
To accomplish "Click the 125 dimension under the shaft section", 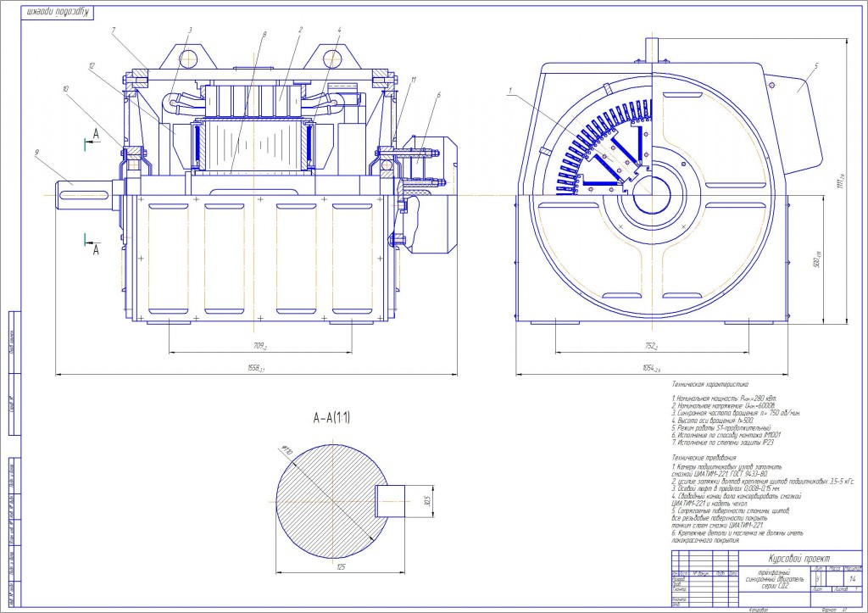I will pyautogui.click(x=341, y=567).
